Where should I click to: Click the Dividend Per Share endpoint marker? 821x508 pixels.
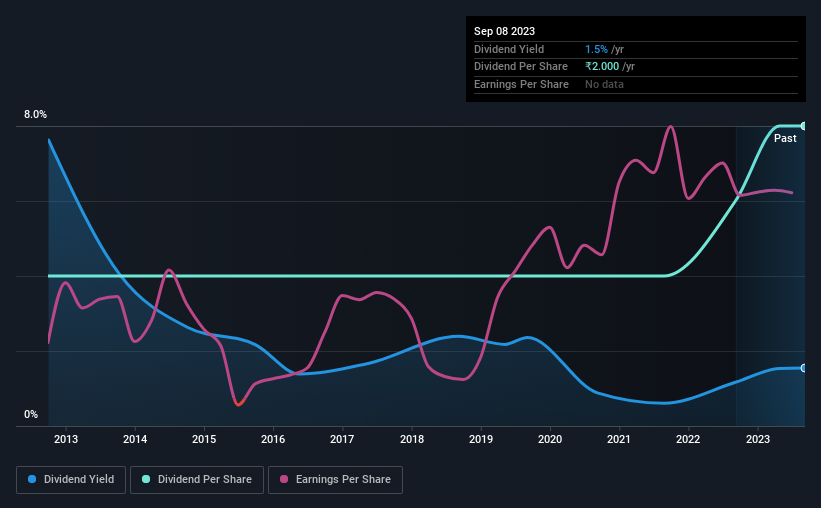804,126
